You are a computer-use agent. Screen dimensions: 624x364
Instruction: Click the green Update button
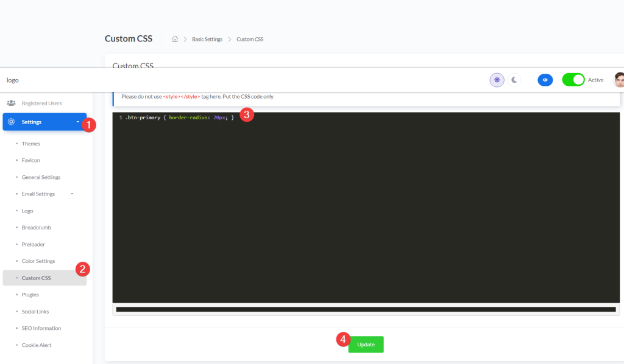pyautogui.click(x=366, y=345)
